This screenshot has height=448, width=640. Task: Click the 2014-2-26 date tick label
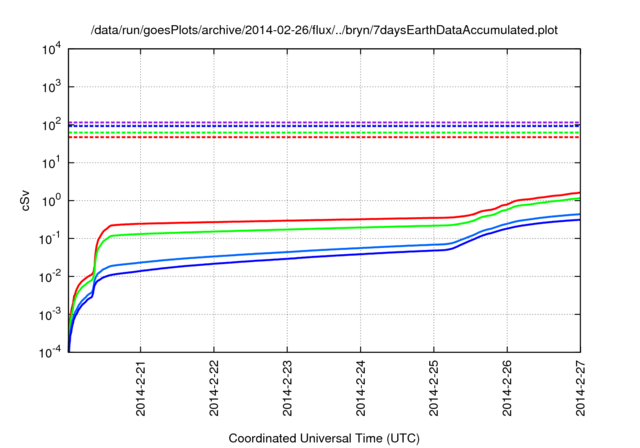pos(507,388)
